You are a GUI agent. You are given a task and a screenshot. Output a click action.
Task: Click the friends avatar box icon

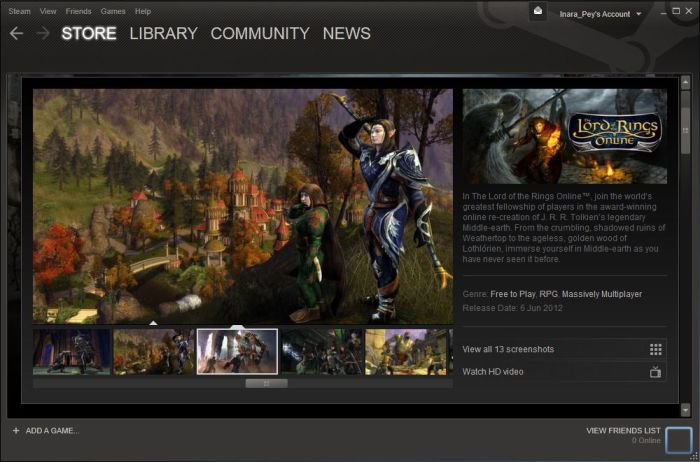pos(679,439)
